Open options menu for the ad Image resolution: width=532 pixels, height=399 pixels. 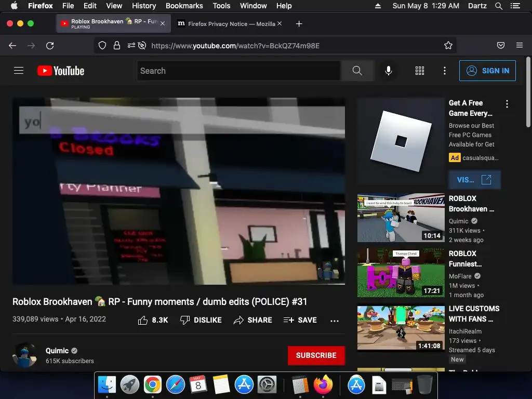pyautogui.click(x=507, y=104)
